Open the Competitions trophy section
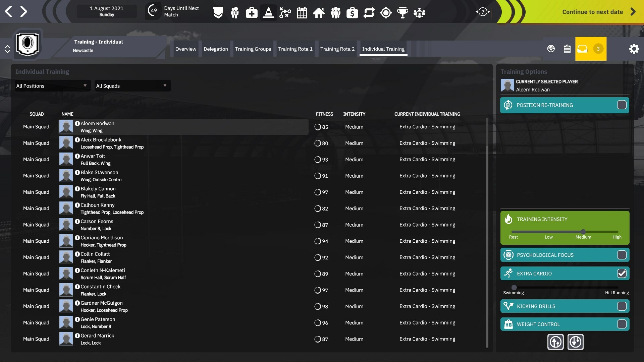Viewport: 644px width, 362px height. [x=403, y=13]
